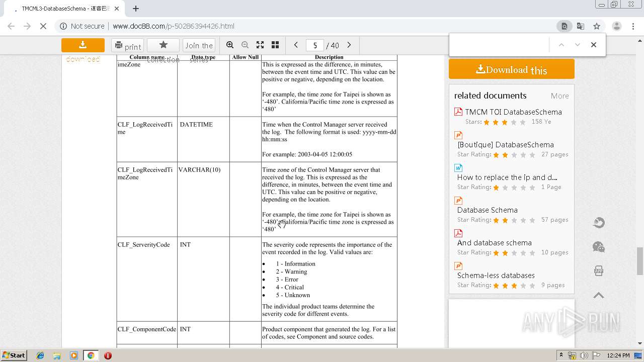Zoom out of the document
This screenshot has width=644, height=362.
tap(245, 45)
